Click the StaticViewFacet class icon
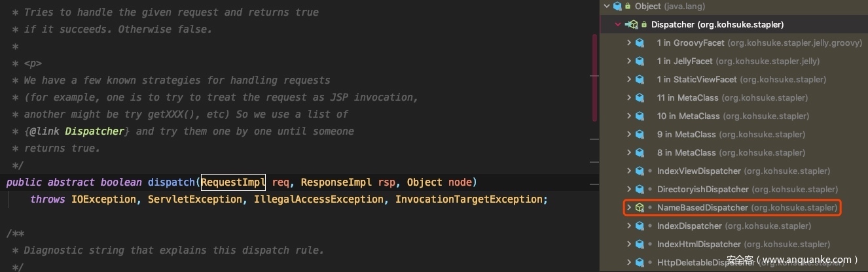 (640, 79)
